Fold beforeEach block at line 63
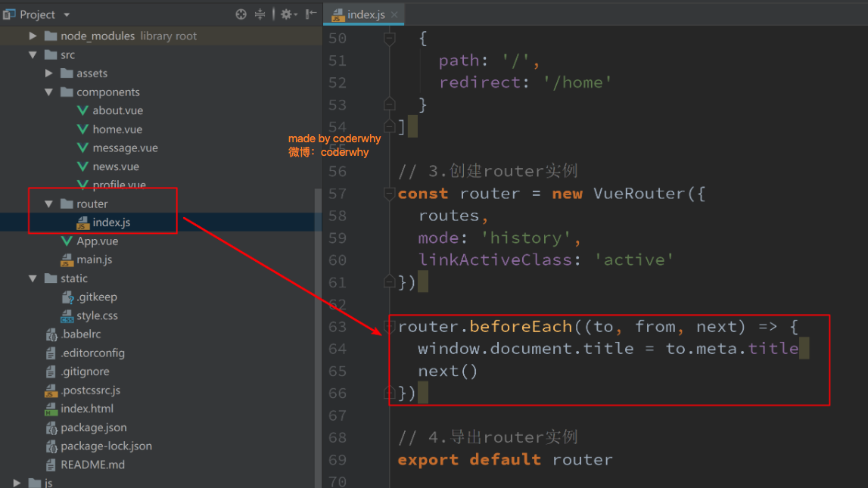This screenshot has width=868, height=488. (390, 326)
